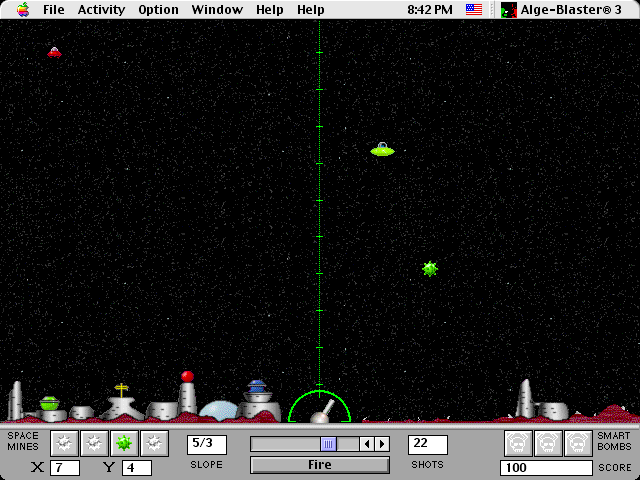Click the small red flying saucer

coord(54,53)
